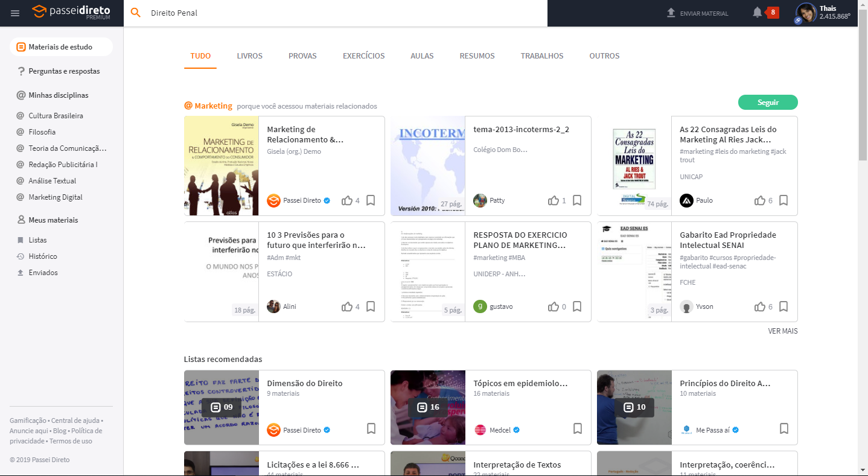Open the Listas bookmark icon in sidebar
Viewport: 868px width, 476px height.
click(21, 240)
